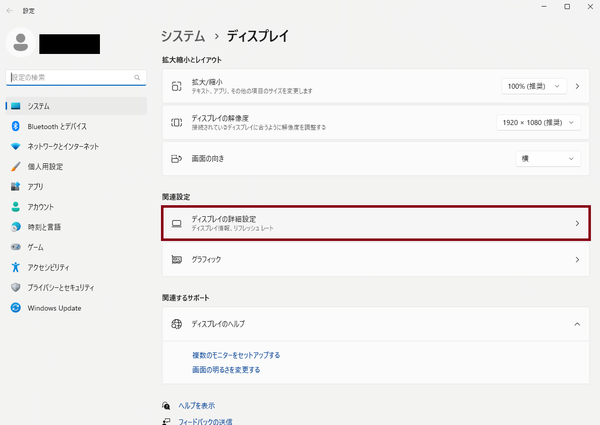Collapse the ディスプレイのヘルプ section
The width and height of the screenshot is (600, 425).
click(577, 324)
